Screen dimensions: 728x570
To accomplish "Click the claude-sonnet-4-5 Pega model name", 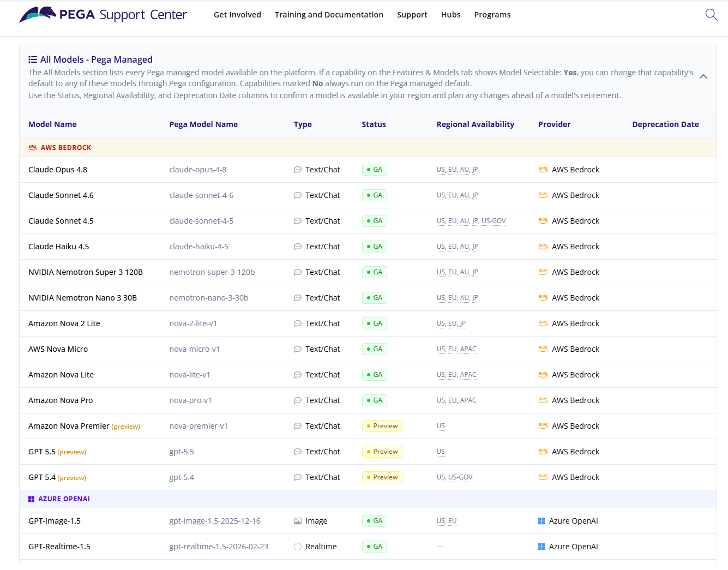I will click(201, 221).
